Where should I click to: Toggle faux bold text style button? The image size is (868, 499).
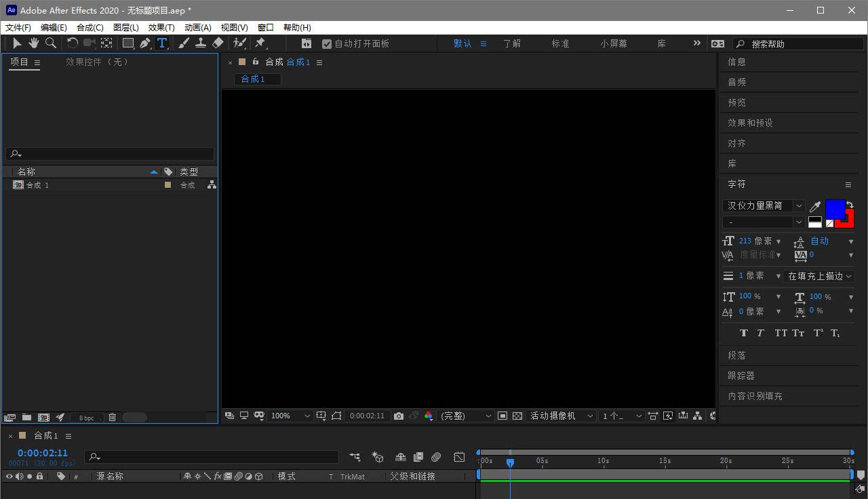(744, 333)
